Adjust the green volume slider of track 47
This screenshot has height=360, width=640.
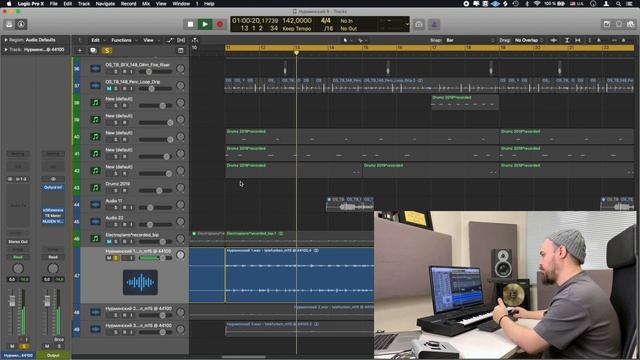155,258
